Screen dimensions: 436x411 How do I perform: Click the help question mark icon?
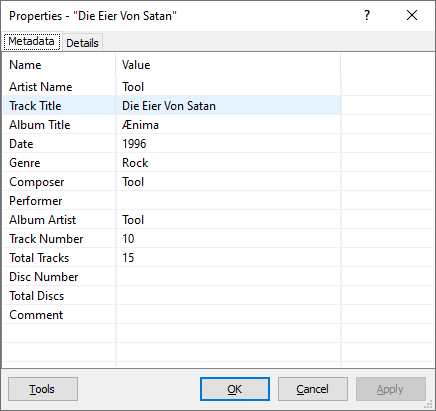367,15
